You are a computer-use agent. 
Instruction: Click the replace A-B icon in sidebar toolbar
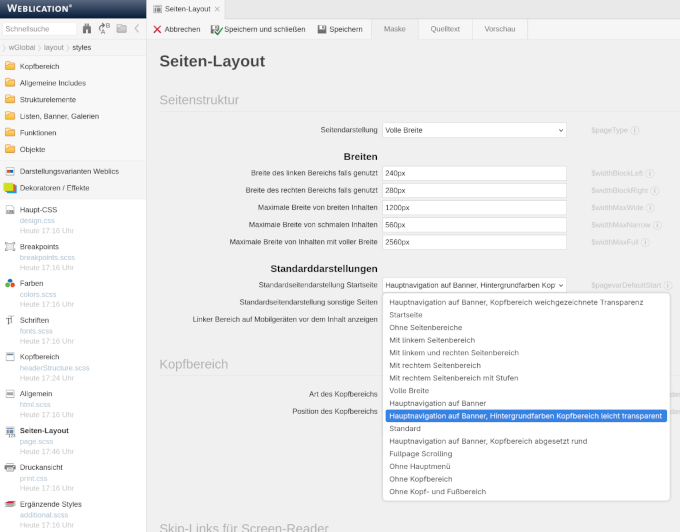(104, 29)
